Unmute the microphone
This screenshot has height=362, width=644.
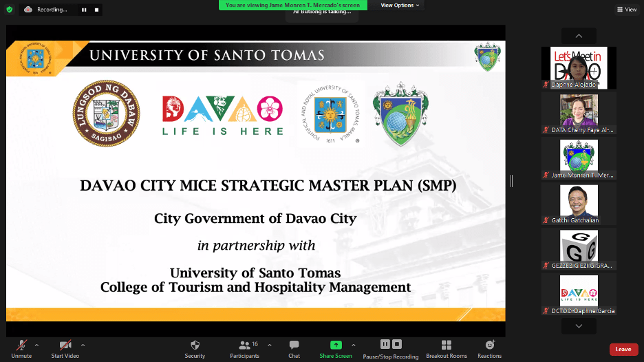pyautogui.click(x=21, y=349)
